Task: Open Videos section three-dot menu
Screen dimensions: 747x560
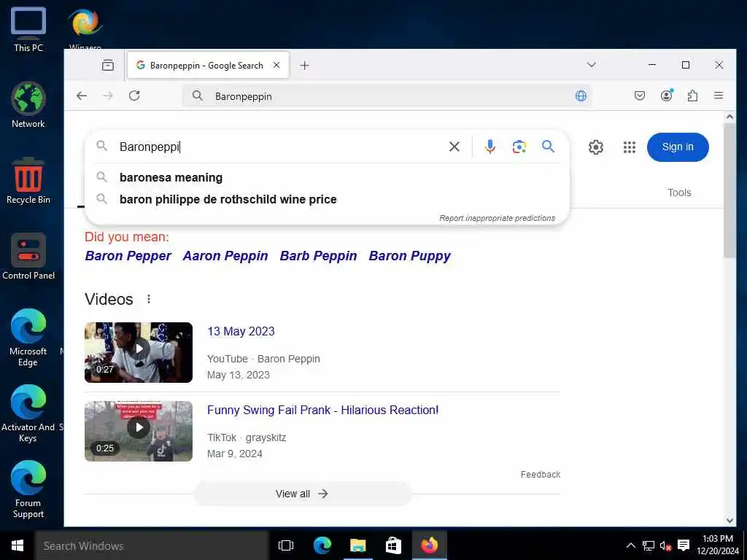Action: coord(149,299)
